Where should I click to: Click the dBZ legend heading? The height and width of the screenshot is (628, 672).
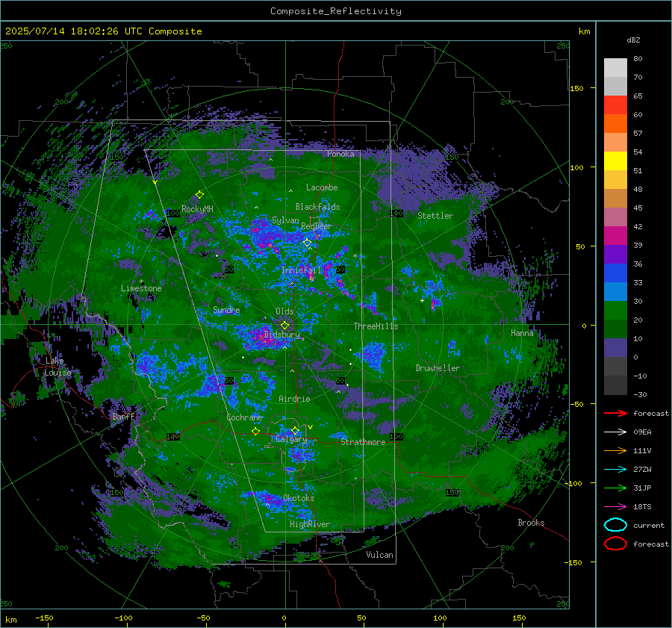633,40
